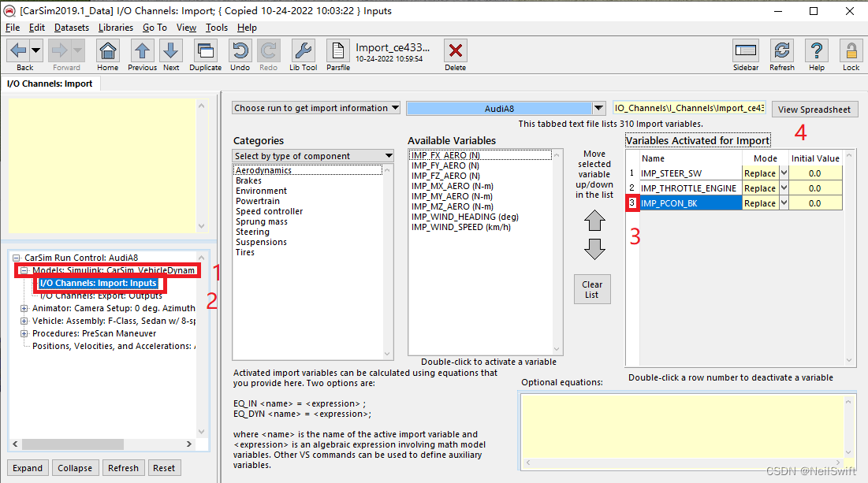
Task: Click the Undo toolbar icon
Action: pyautogui.click(x=240, y=51)
